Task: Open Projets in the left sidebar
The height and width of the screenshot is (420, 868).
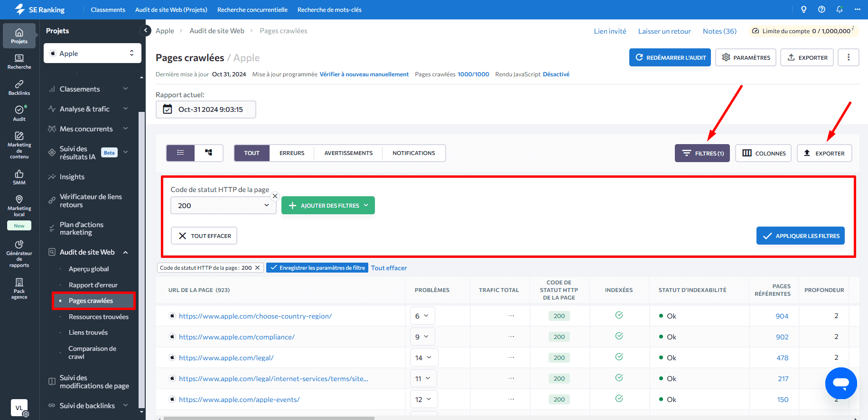Action: pos(19,36)
